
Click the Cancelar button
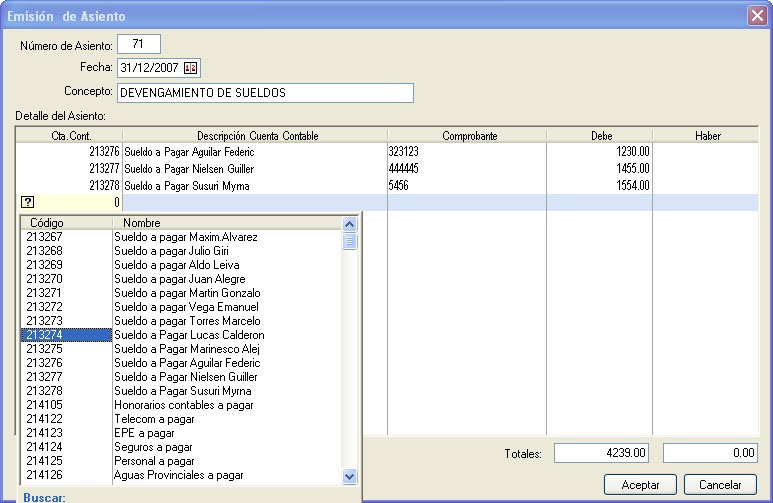tap(720, 484)
